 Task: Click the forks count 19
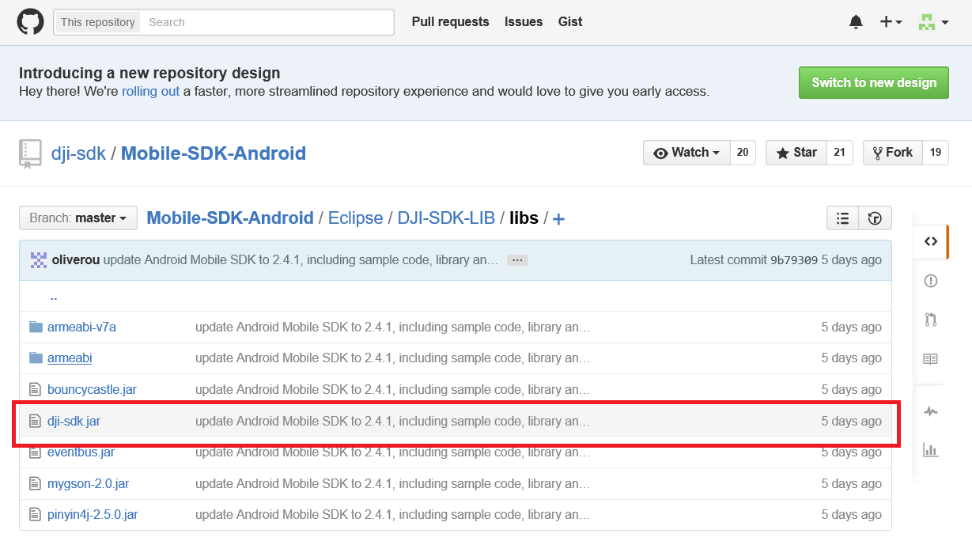(x=936, y=153)
